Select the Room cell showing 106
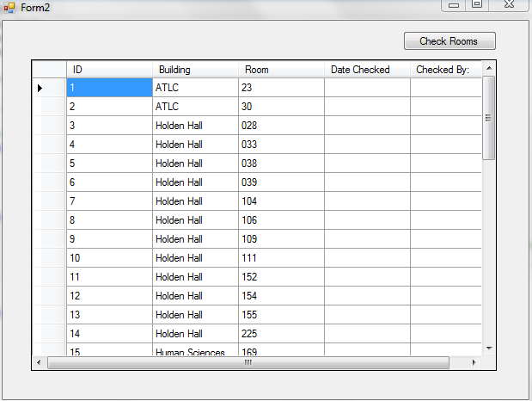 point(281,220)
